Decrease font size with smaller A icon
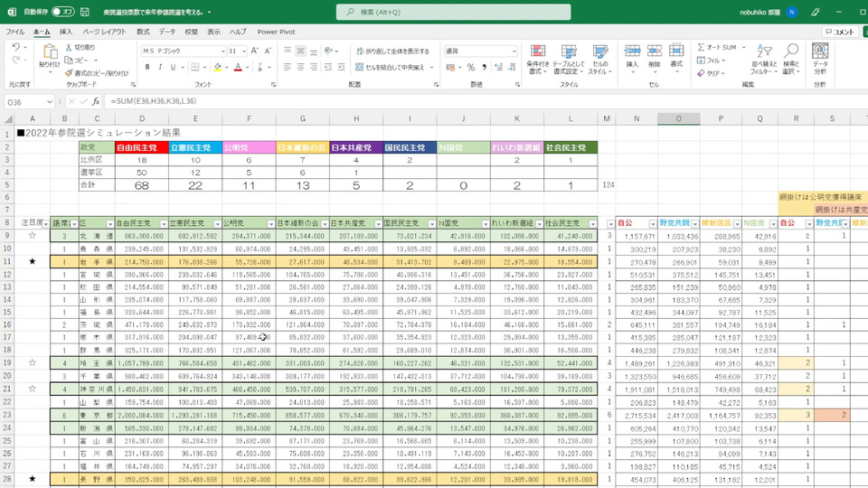Viewport: 868px width, 488px height. tap(268, 51)
